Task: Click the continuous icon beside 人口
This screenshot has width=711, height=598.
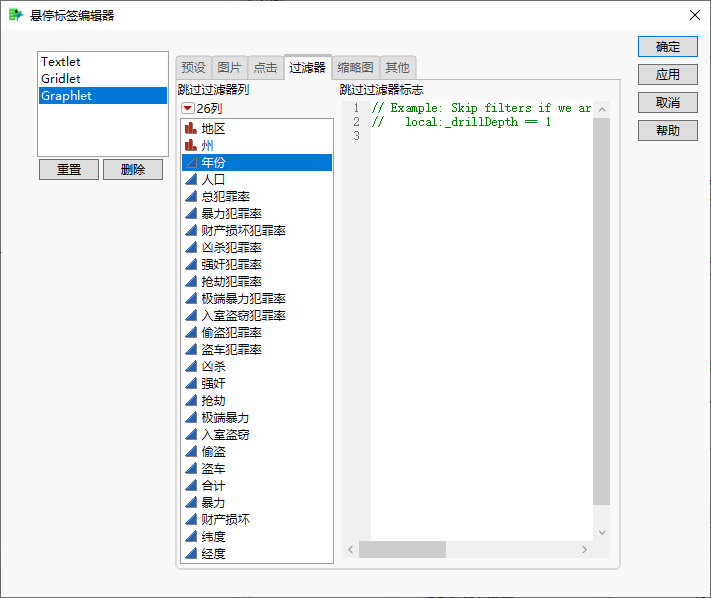Action: (x=191, y=180)
